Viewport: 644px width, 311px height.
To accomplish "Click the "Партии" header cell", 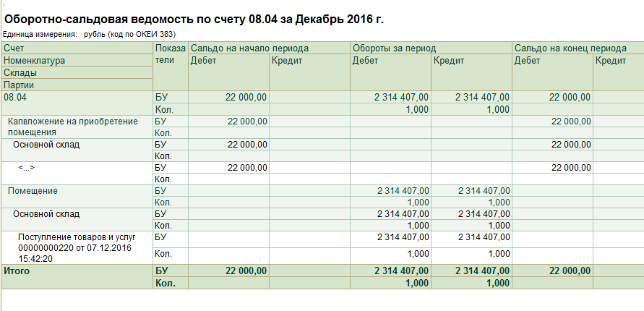I will tap(20, 85).
